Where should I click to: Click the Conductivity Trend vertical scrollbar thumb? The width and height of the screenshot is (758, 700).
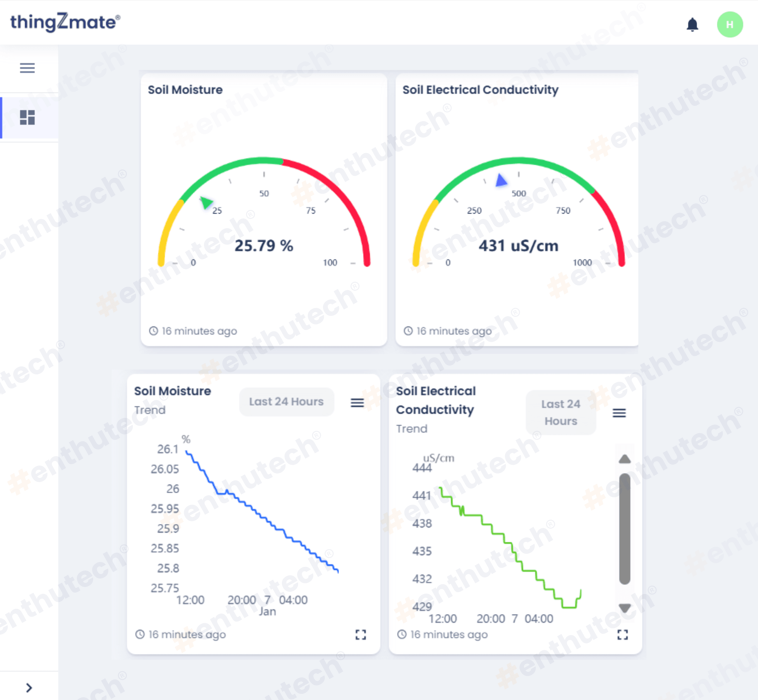624,528
